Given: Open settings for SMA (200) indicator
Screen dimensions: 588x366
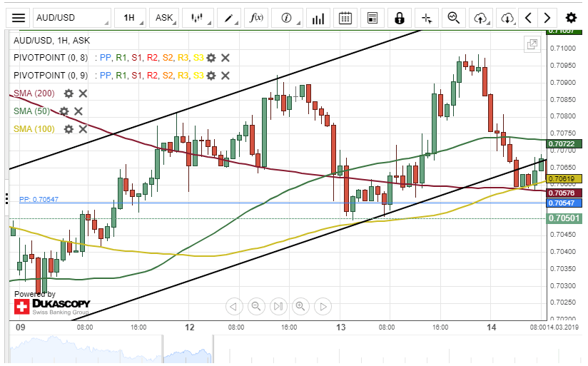Looking at the screenshot, I should 69,93.
